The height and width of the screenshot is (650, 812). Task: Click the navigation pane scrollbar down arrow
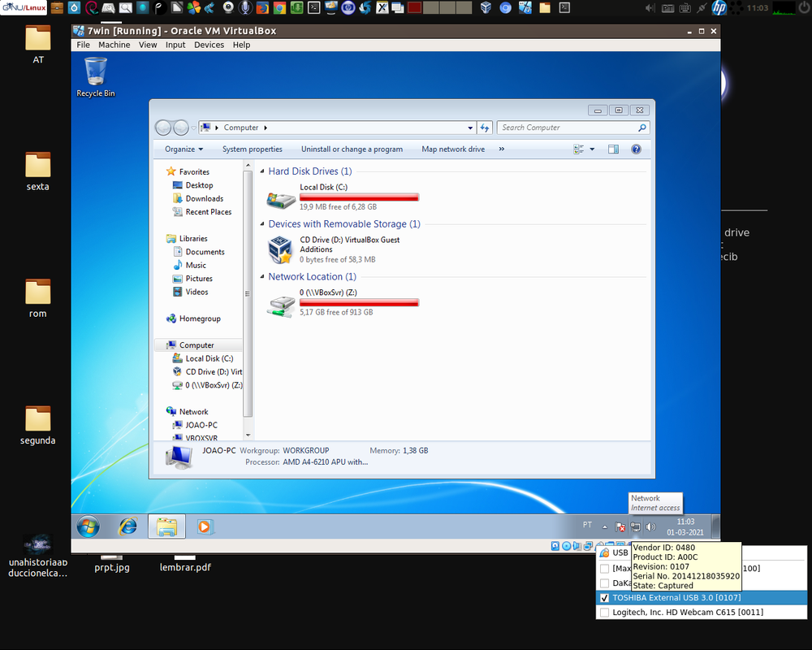point(248,435)
